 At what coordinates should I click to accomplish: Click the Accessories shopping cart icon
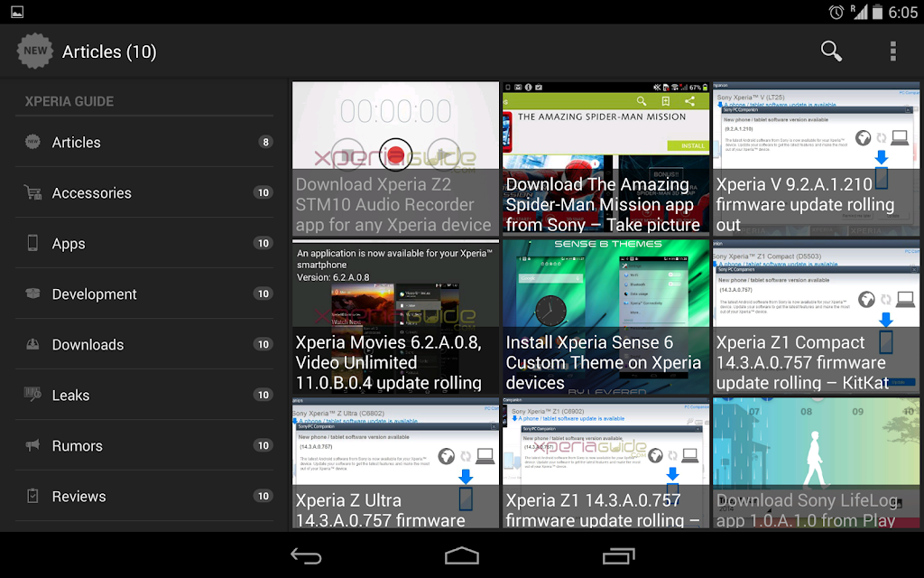point(33,192)
